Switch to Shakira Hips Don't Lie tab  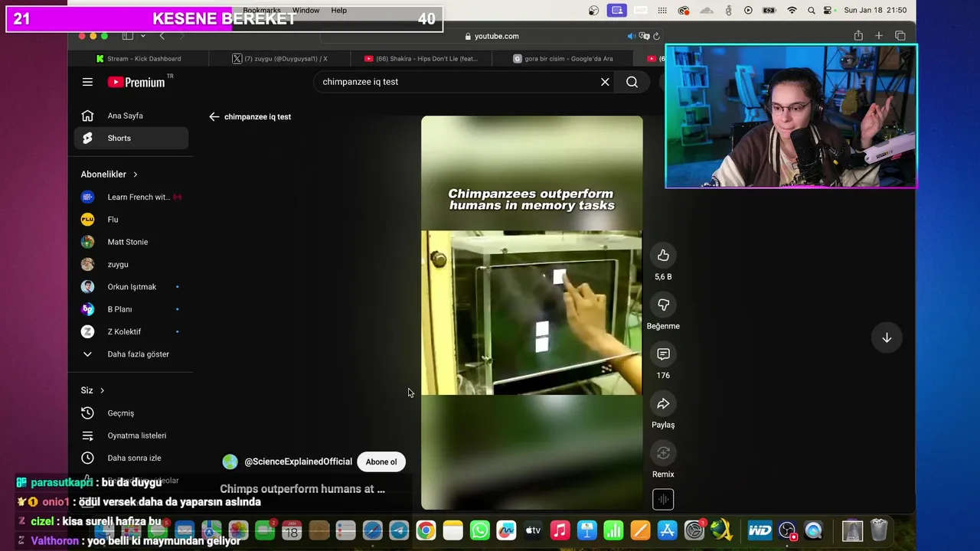[x=421, y=58]
